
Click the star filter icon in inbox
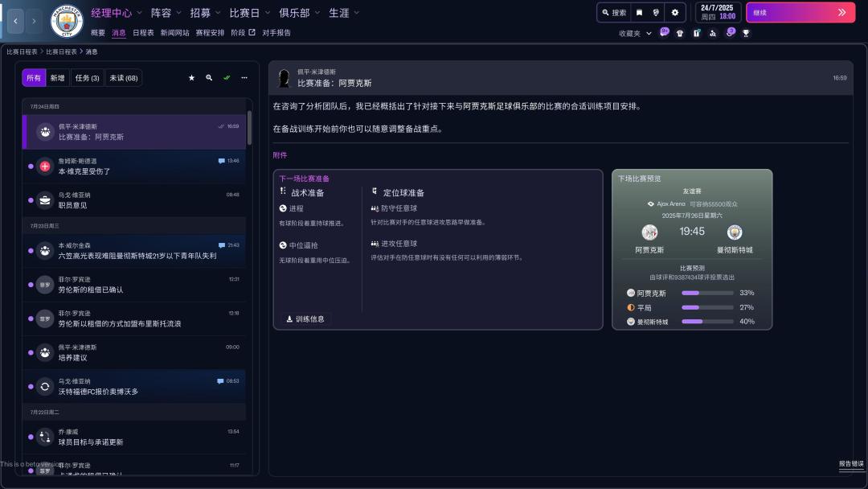point(191,78)
